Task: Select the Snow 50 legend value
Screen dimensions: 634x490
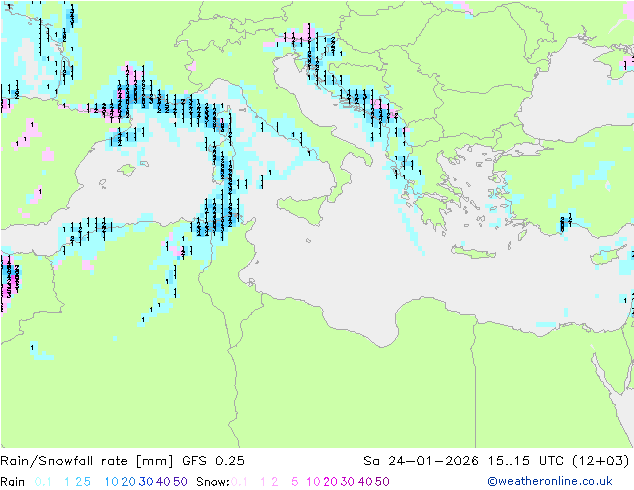Action: (383, 482)
